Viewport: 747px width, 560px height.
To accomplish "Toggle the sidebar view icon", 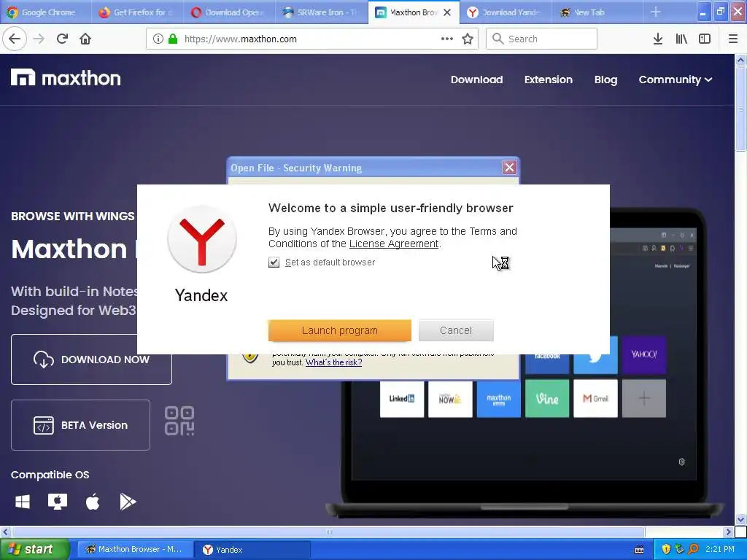I will [705, 39].
